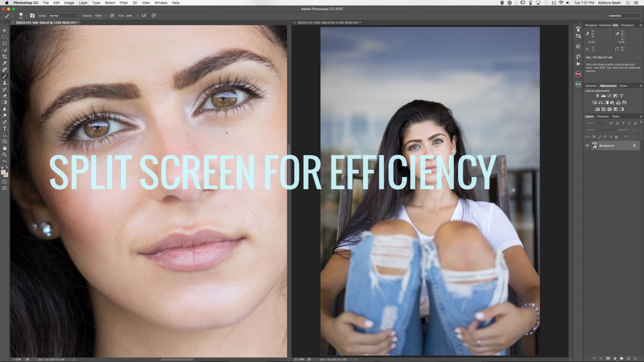Open the Essentials workspace dropdown
The width and height of the screenshot is (644, 362).
pos(623,15)
